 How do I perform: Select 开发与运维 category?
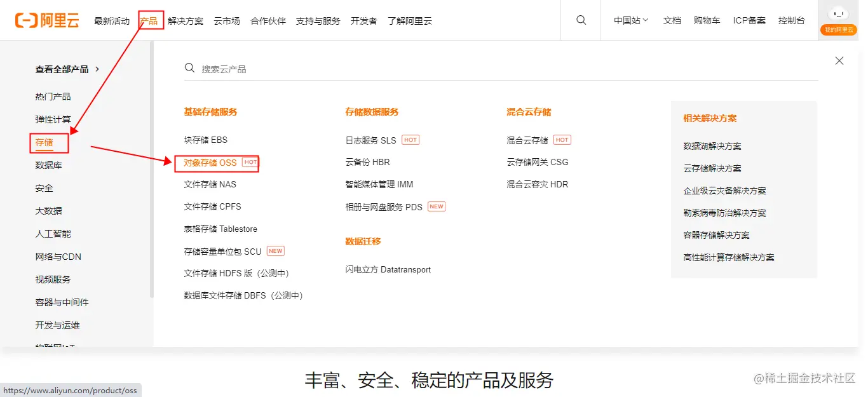coord(58,325)
